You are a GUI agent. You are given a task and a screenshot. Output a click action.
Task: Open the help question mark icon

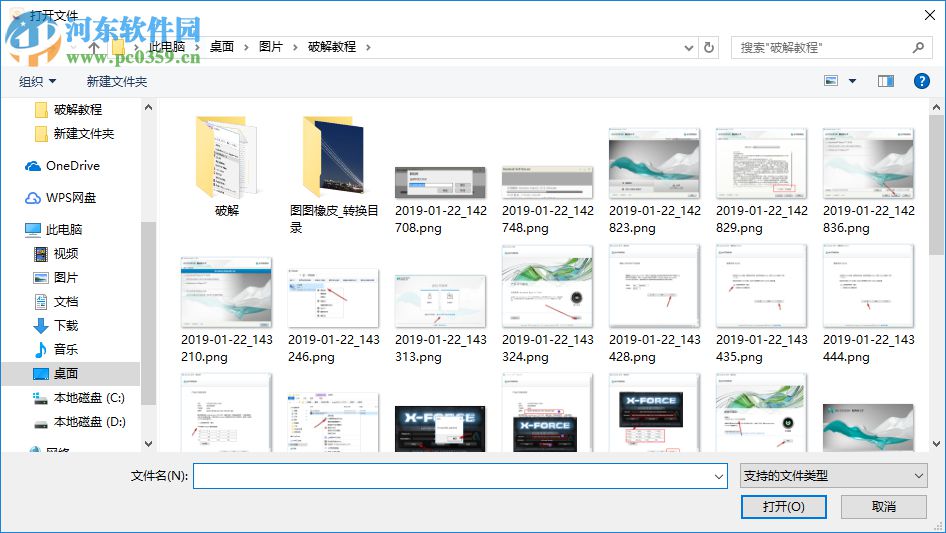coord(921,81)
